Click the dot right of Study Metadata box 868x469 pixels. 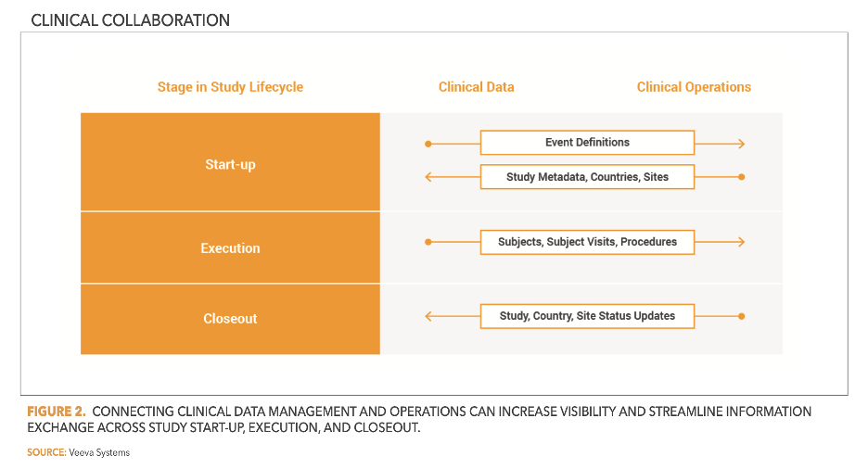click(741, 176)
